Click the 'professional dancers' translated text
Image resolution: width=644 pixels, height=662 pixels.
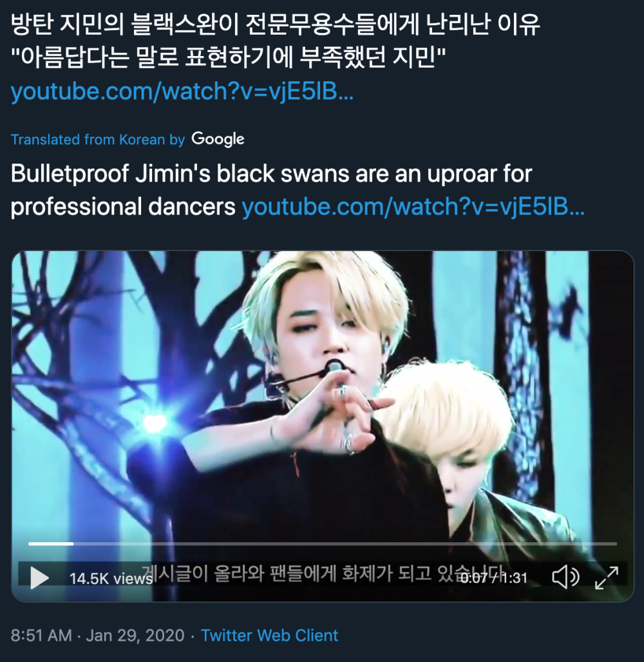[x=123, y=207]
